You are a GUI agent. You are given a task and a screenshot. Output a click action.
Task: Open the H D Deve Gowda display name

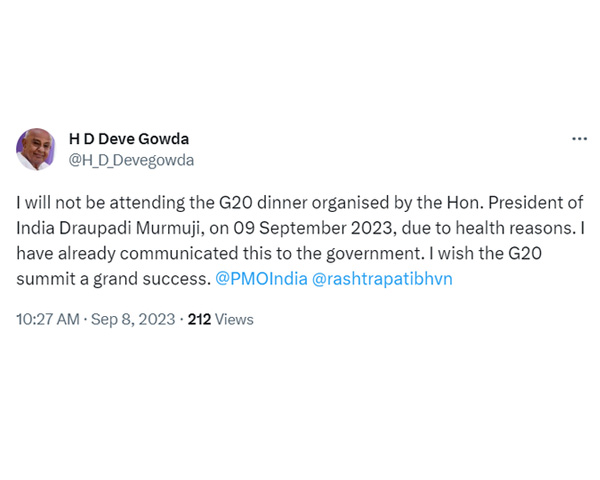point(129,139)
